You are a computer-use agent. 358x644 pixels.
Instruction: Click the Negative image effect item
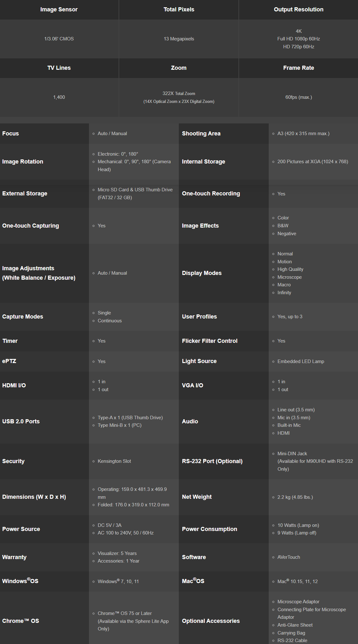(x=286, y=234)
